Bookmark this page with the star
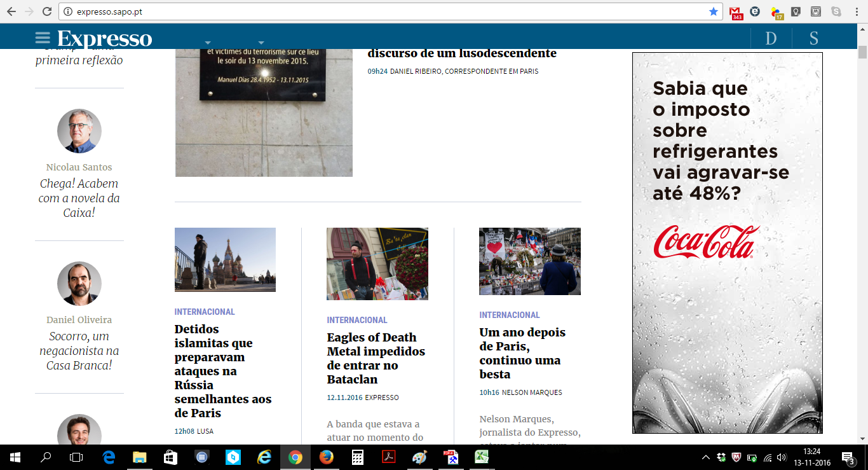This screenshot has height=470, width=868. click(x=714, y=11)
